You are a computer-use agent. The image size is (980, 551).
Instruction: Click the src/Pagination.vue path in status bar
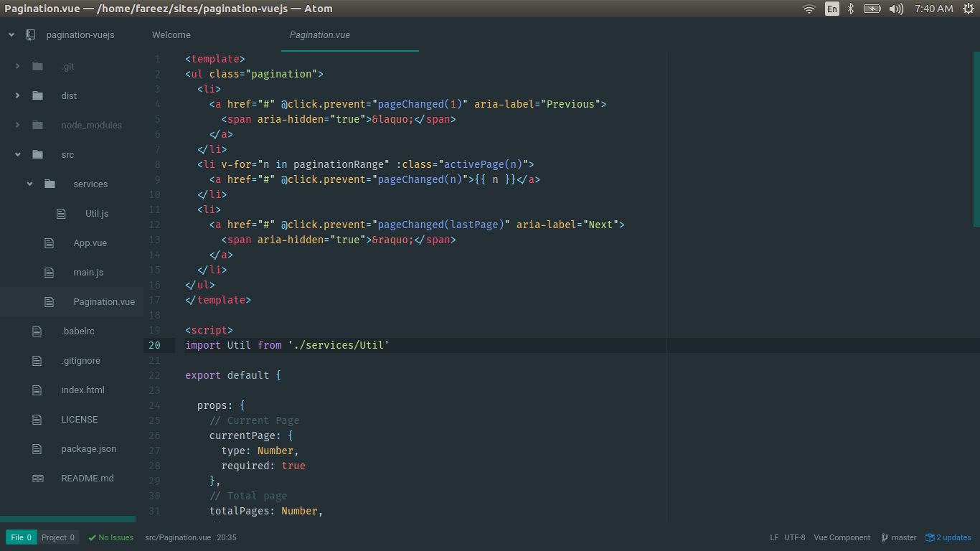178,537
